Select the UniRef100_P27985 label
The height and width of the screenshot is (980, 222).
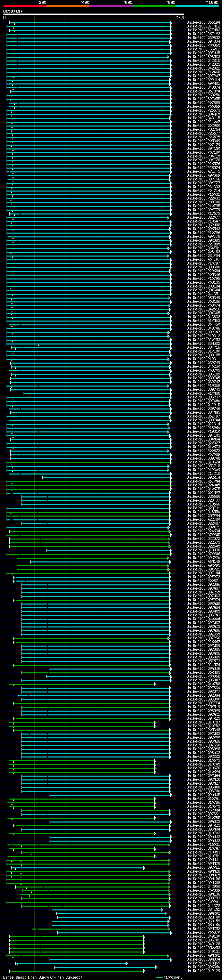coord(203,244)
